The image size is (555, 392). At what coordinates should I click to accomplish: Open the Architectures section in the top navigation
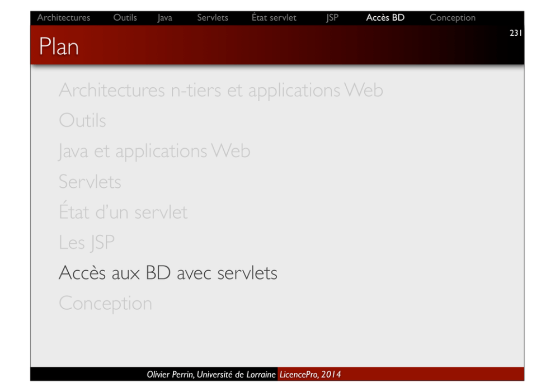(64, 18)
